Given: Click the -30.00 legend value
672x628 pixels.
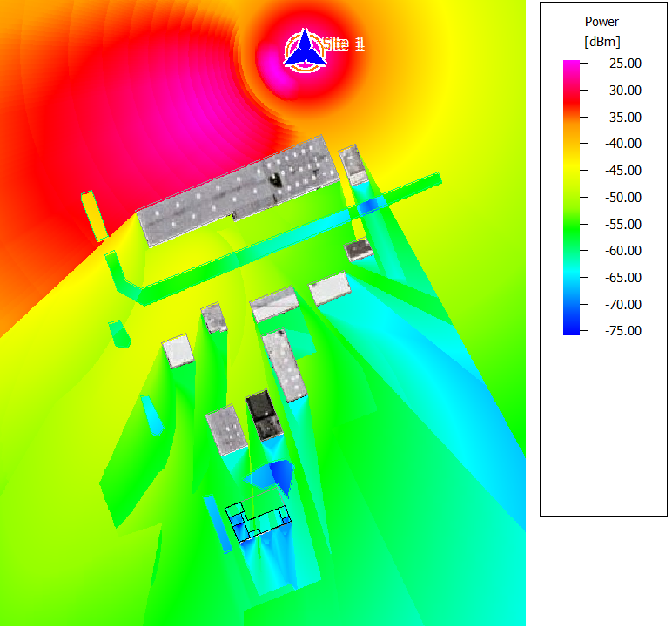Looking at the screenshot, I should (x=622, y=90).
